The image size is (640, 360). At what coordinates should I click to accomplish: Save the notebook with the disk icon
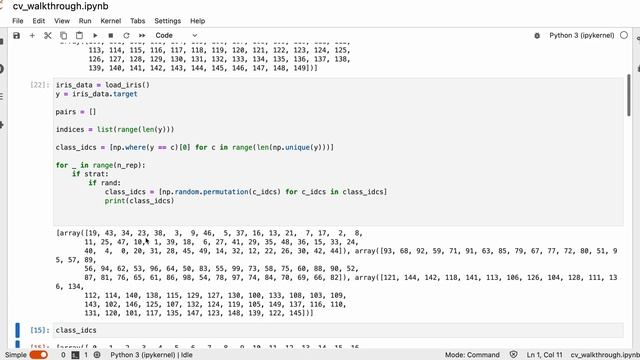pyautogui.click(x=16, y=36)
